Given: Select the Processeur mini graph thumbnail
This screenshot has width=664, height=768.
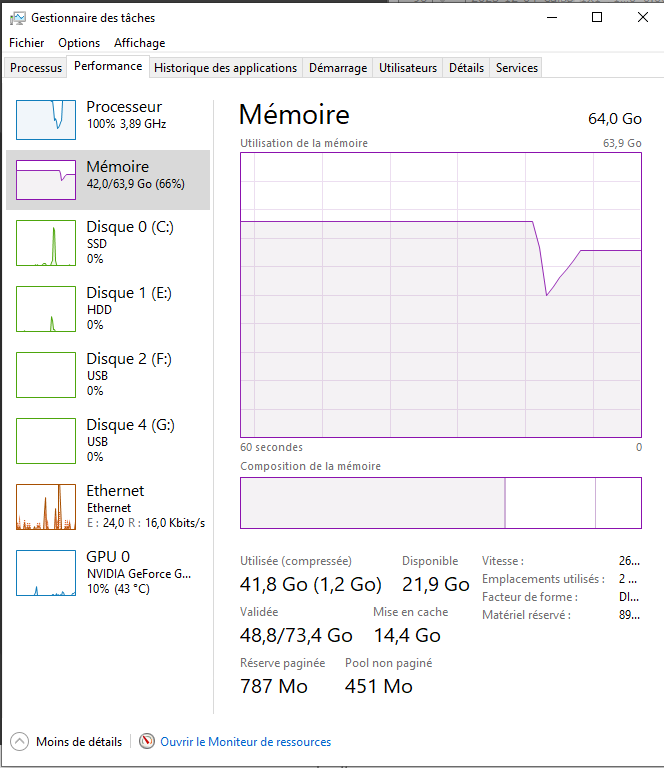Looking at the screenshot, I should [46, 120].
